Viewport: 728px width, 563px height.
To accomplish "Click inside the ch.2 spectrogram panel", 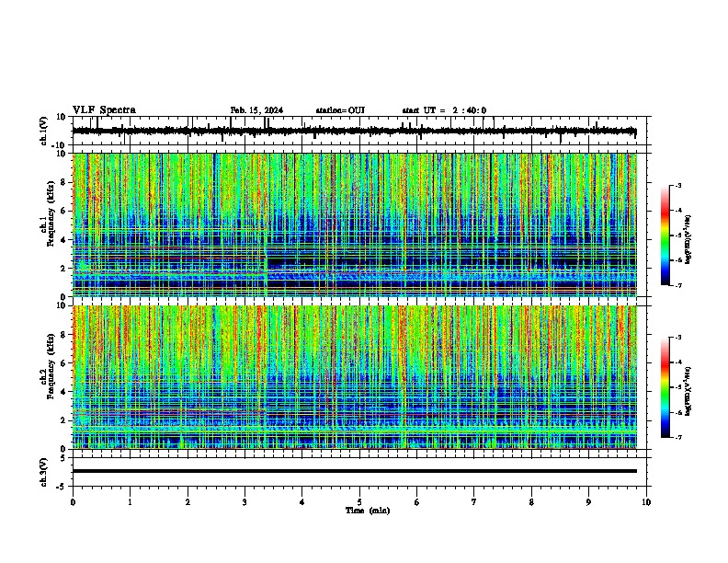I will pos(355,377).
